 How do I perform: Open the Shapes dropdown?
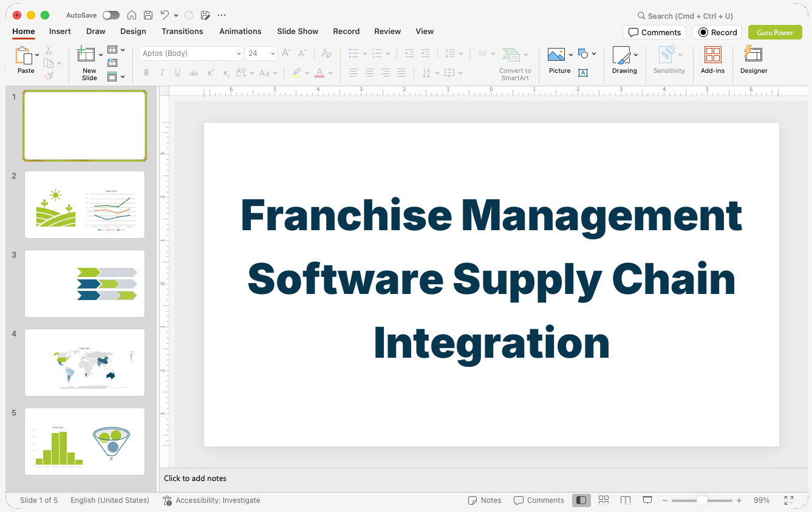pos(587,54)
